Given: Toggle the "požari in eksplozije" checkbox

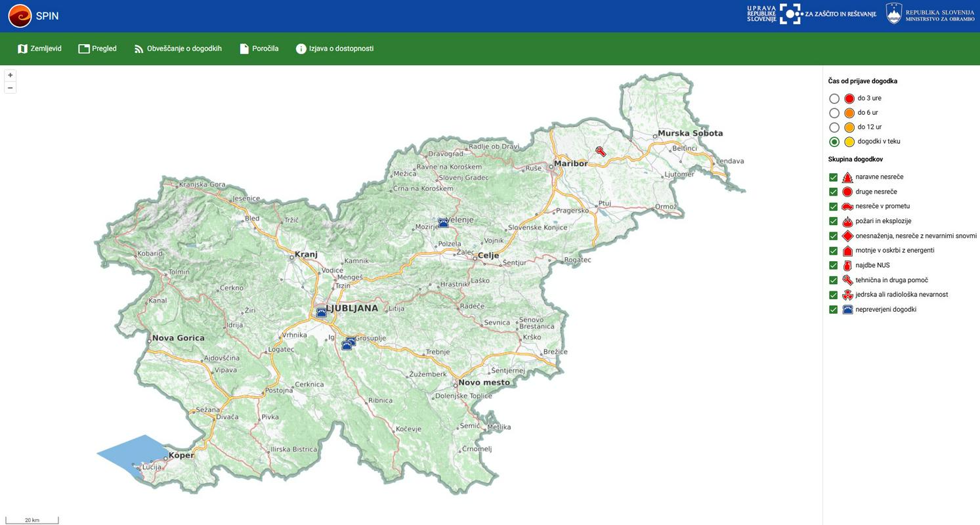Looking at the screenshot, I should coord(834,221).
